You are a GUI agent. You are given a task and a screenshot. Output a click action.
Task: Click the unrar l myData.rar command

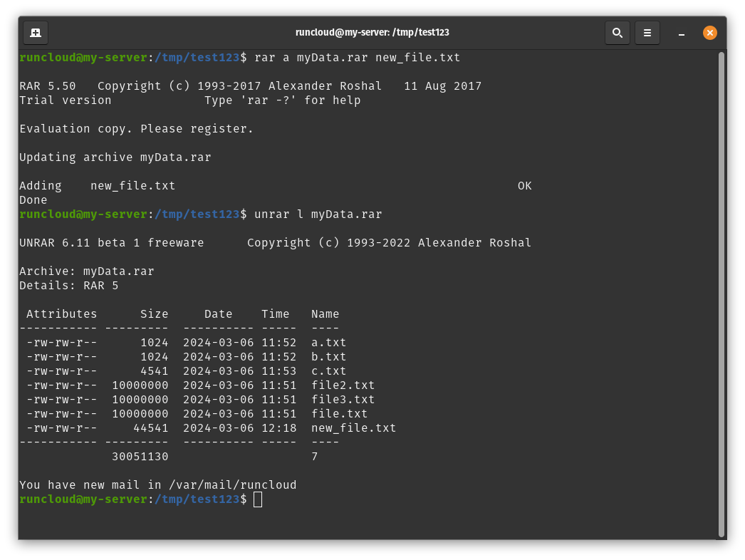click(321, 214)
